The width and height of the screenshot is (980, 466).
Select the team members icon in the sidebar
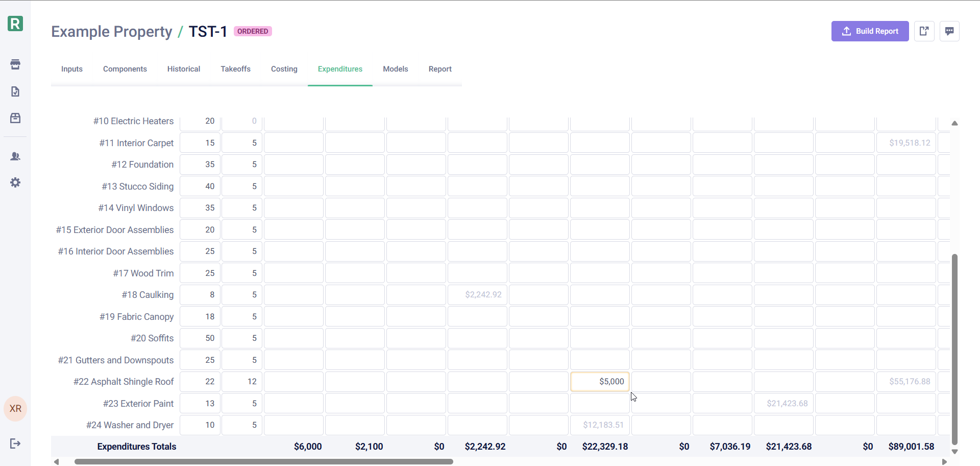(15, 156)
